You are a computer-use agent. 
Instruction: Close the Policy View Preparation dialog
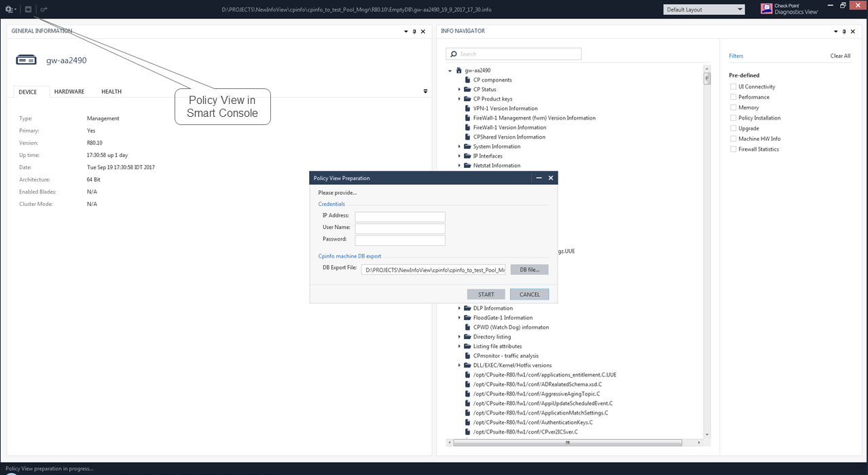pyautogui.click(x=551, y=178)
